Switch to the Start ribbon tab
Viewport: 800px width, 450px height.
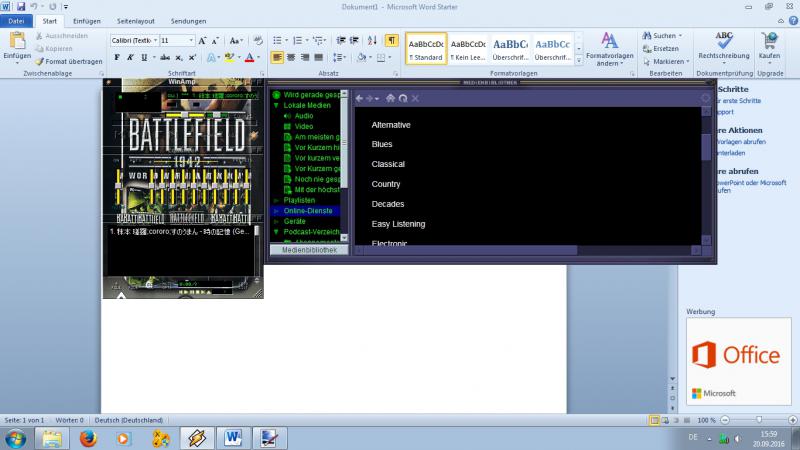pos(49,21)
